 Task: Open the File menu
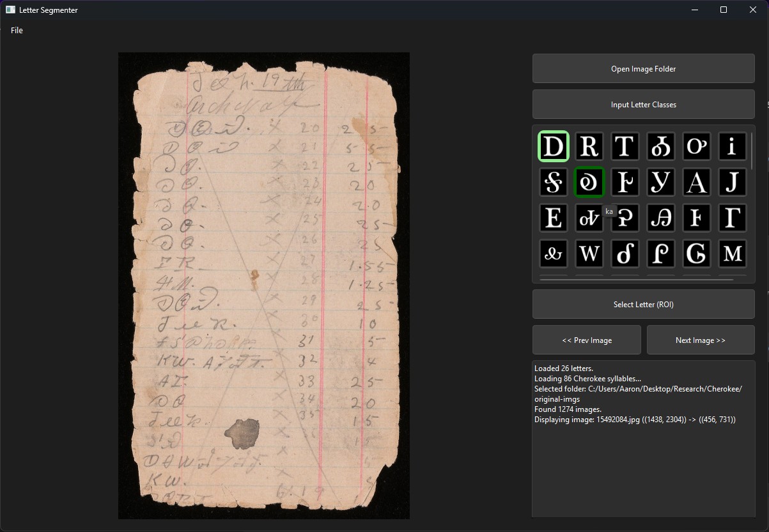tap(17, 30)
